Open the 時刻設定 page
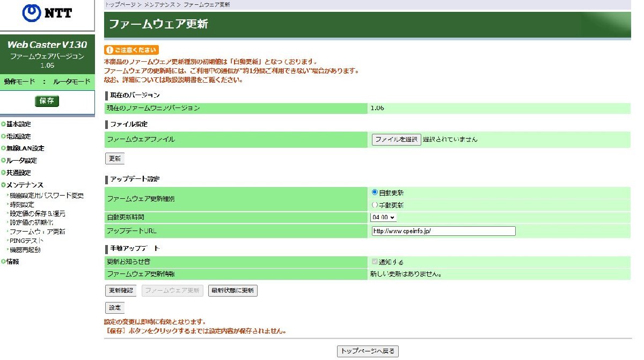 tap(22, 205)
